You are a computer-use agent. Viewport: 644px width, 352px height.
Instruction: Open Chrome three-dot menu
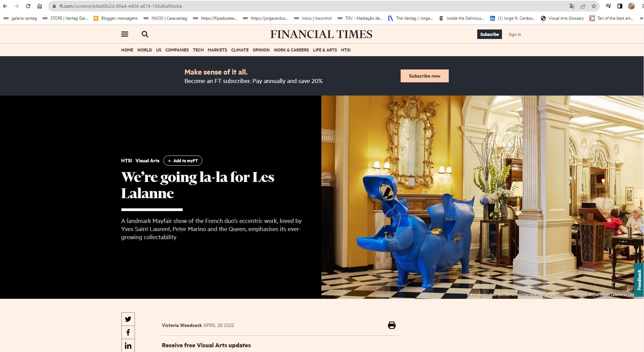[640, 6]
